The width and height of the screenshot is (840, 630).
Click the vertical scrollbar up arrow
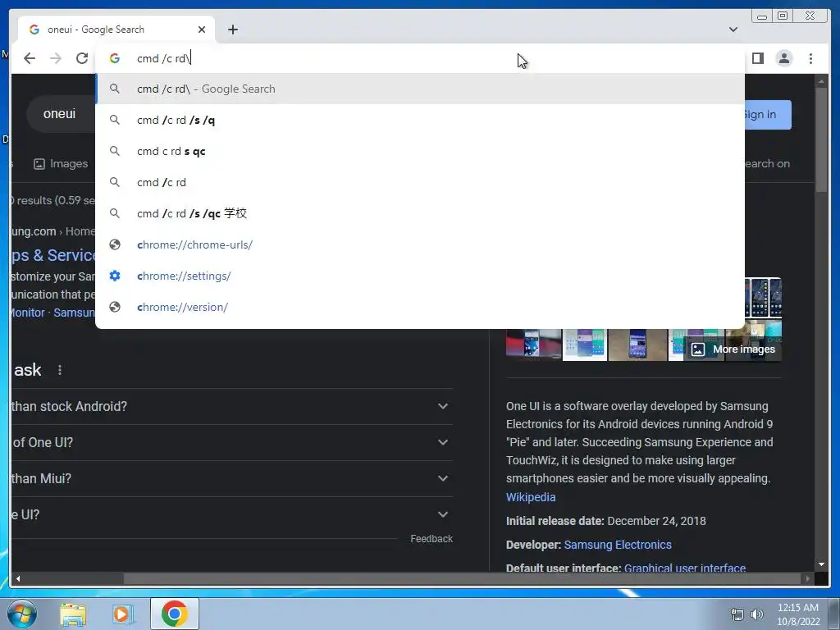pyautogui.click(x=821, y=81)
